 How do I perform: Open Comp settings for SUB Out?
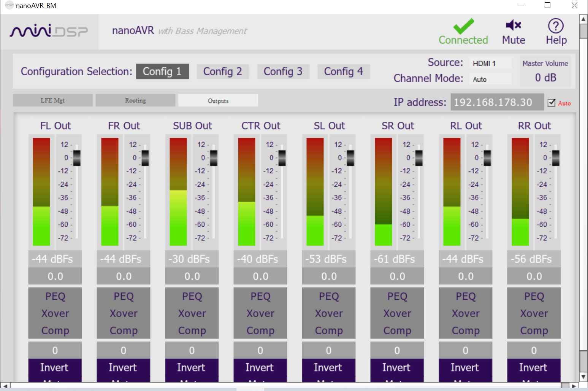point(192,331)
